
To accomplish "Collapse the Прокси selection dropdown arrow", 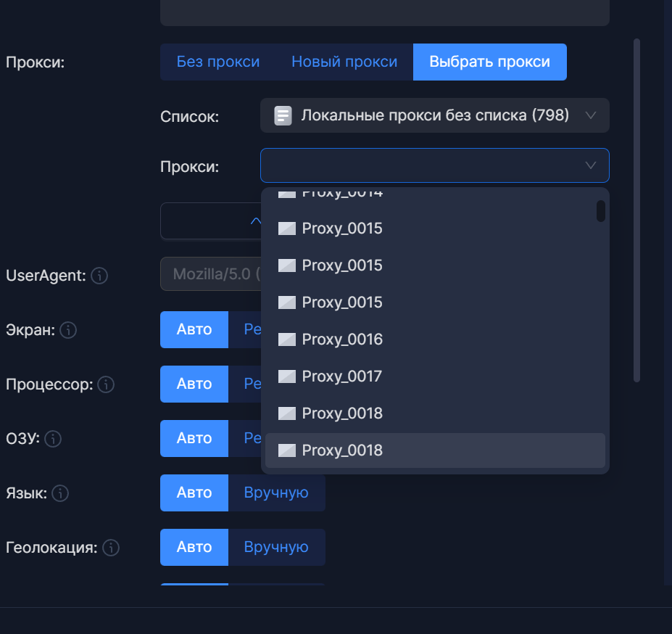I will point(591,166).
